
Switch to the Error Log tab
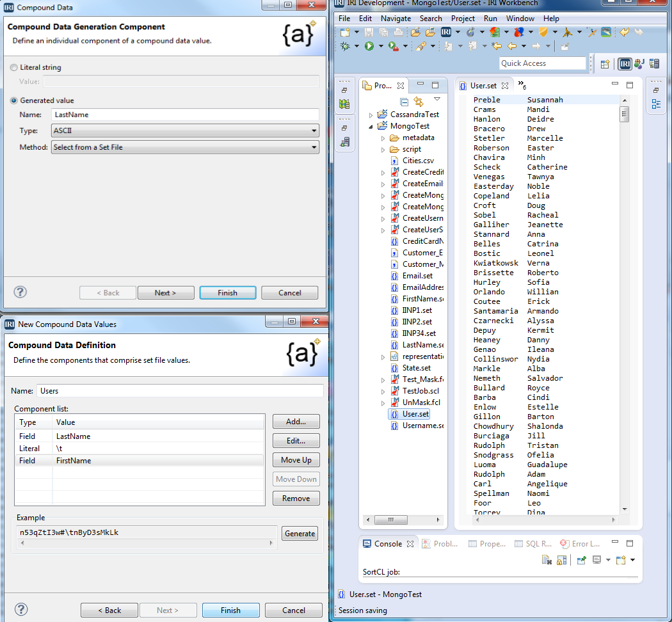coord(580,543)
